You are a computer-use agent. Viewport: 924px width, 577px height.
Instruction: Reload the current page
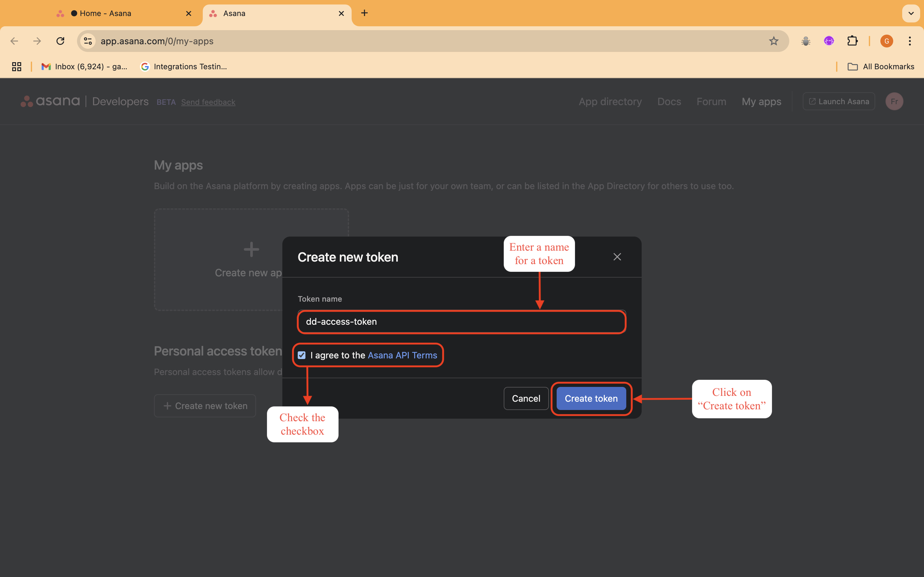60,41
